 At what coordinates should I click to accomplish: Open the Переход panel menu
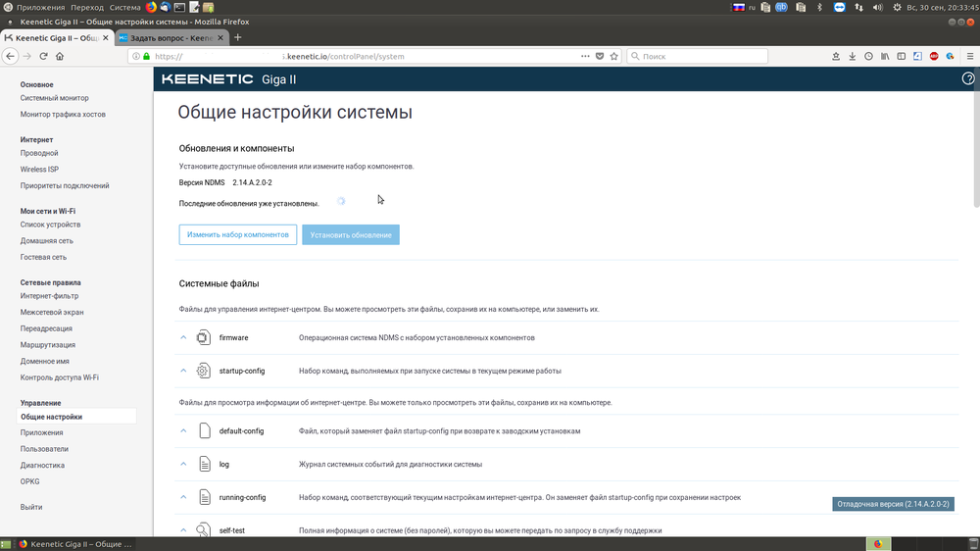(87, 8)
